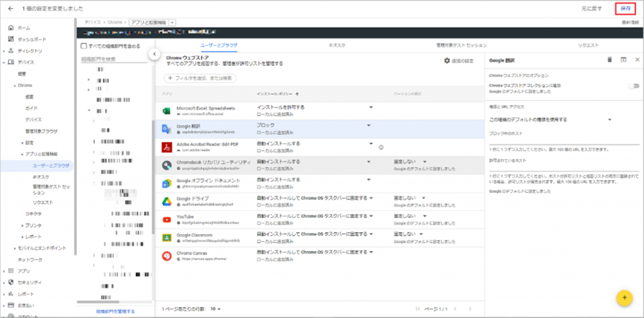Click Google 翻訳 app icon
The image size is (644, 318).
pos(166,128)
